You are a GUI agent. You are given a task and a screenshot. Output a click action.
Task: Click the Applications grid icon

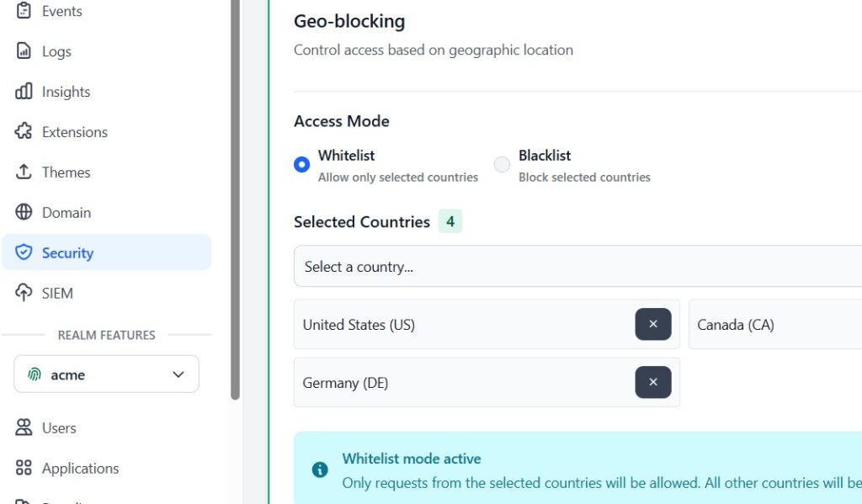pos(24,468)
